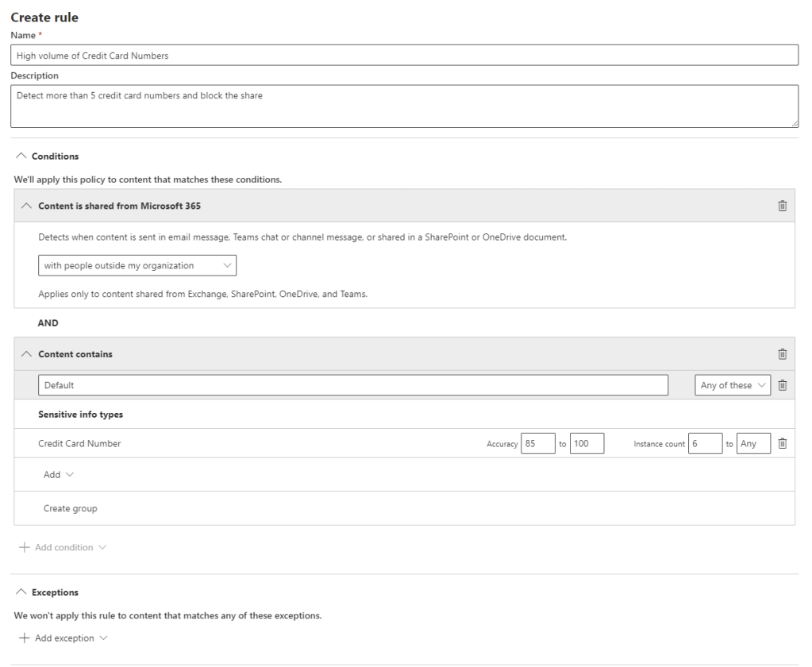Click inside the Description text area
The image size is (812, 667).
[404, 106]
